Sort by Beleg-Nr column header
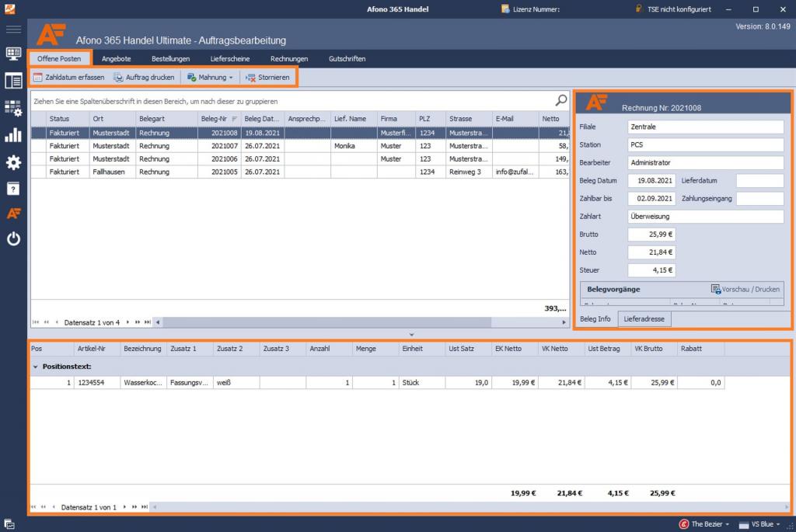The height and width of the screenshot is (532, 796). tap(218, 119)
